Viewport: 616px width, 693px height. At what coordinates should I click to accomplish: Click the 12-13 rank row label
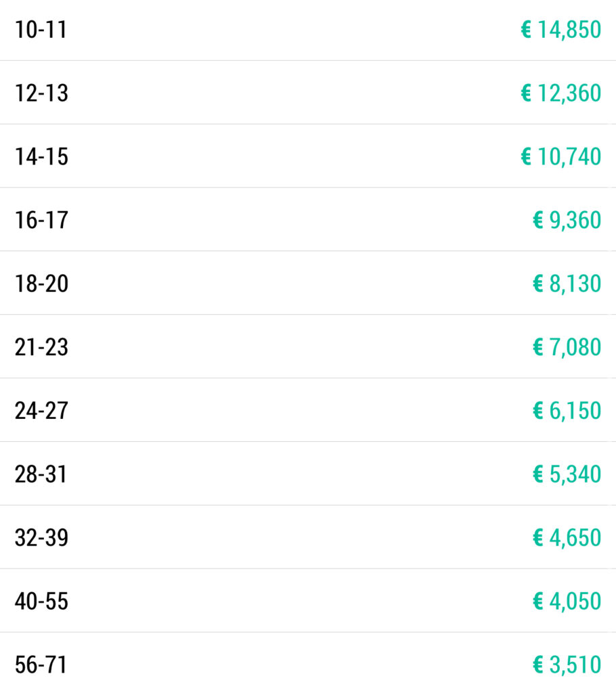tap(41, 93)
